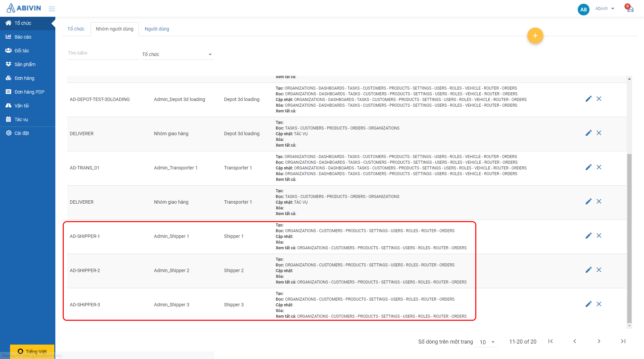
Task: Edit the AD-SHIPPER-2 group
Action: coord(588,270)
